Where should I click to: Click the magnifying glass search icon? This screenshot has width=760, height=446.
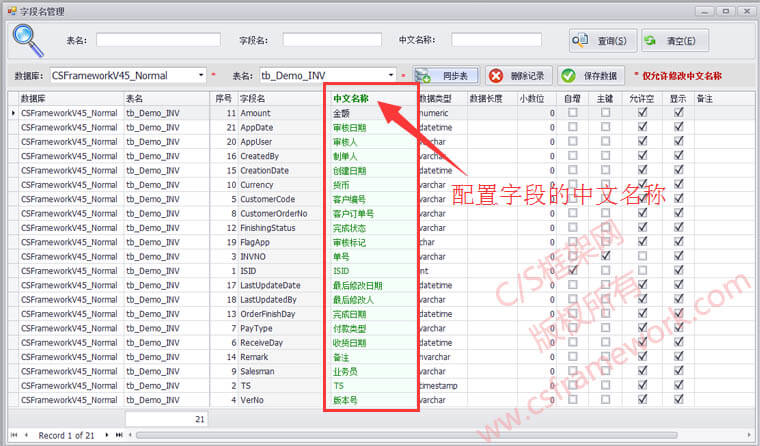pyautogui.click(x=28, y=41)
